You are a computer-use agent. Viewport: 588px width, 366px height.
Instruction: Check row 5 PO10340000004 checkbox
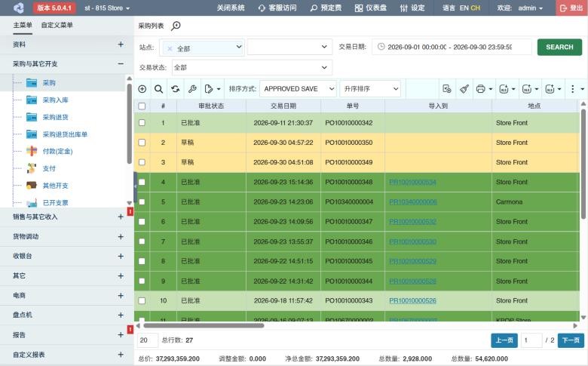tap(142, 202)
